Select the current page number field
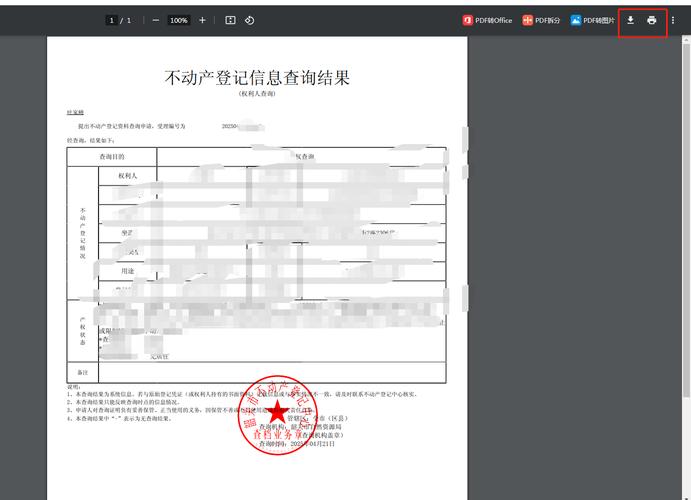691x500 pixels. click(x=111, y=20)
